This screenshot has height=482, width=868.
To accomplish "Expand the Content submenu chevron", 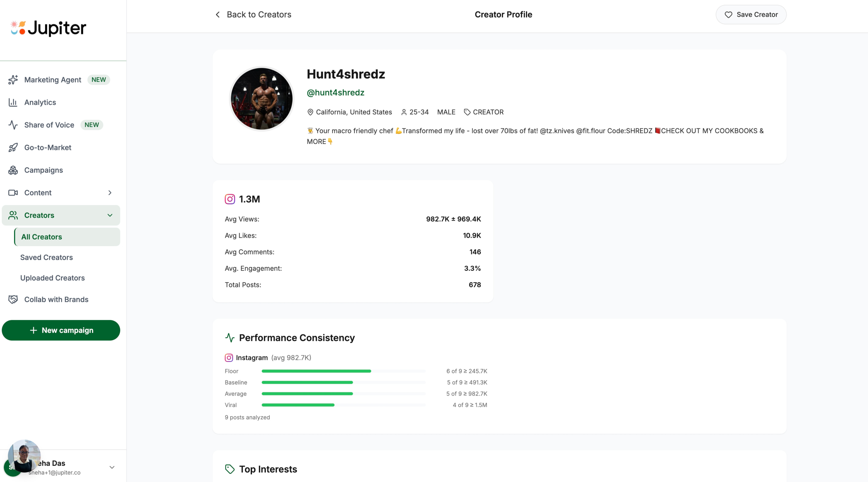I will 110,193.
